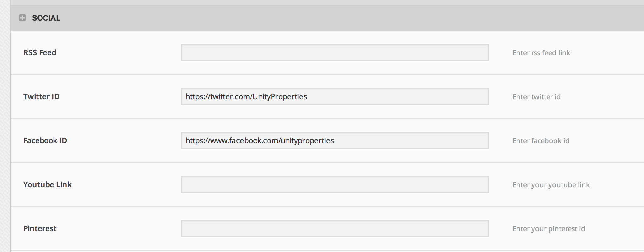Image resolution: width=644 pixels, height=252 pixels.
Task: Click the 'Enter your pinterest id' hint
Action: (549, 229)
